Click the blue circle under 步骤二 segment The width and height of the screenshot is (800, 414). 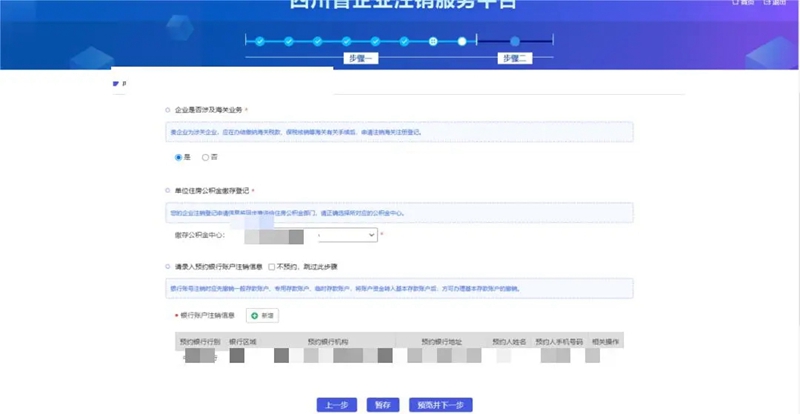515,41
